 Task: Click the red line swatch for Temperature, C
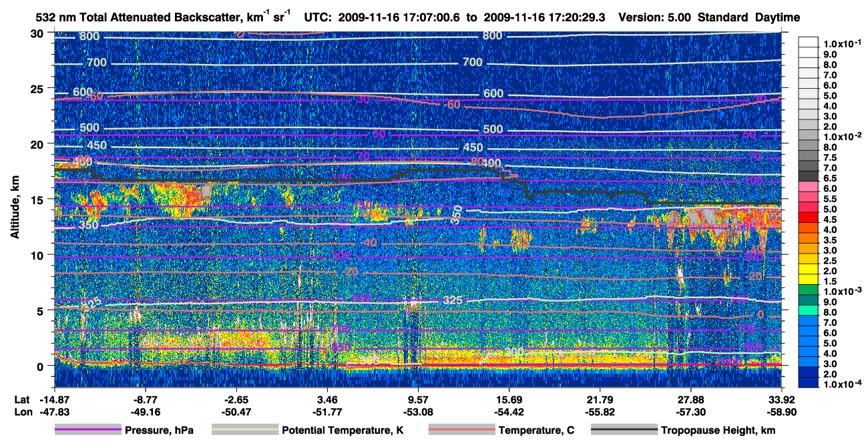461,430
